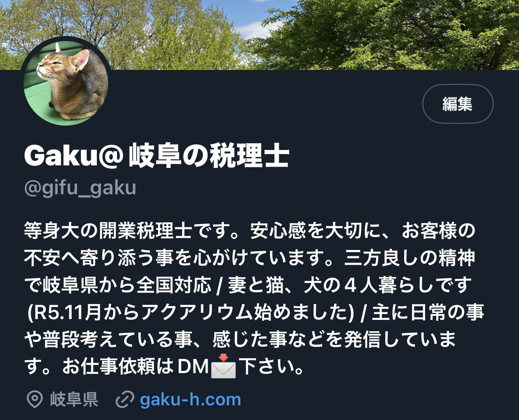Click the display name Gaku@岐阜の税理士
This screenshot has height=420, width=519.
157,156
